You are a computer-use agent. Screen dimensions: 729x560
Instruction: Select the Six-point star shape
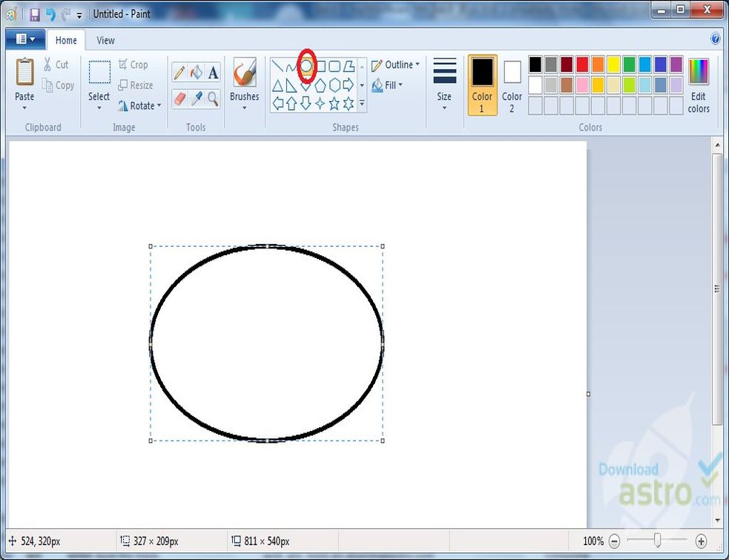click(349, 103)
